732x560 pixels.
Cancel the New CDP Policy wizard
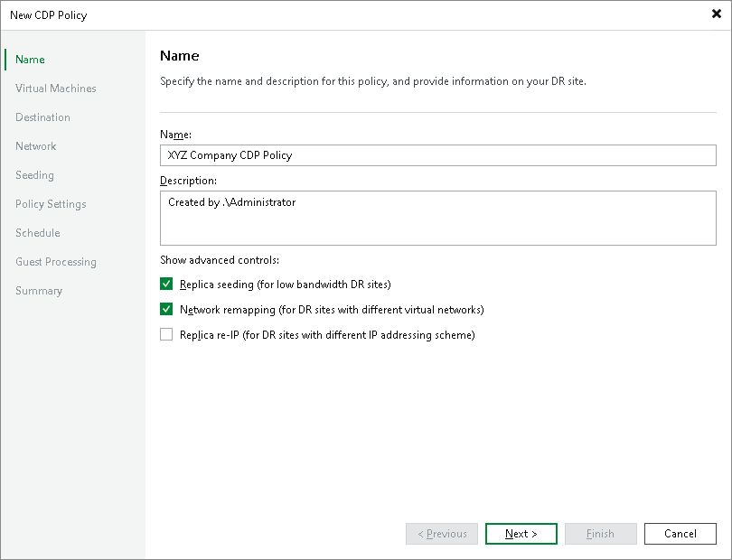point(680,533)
